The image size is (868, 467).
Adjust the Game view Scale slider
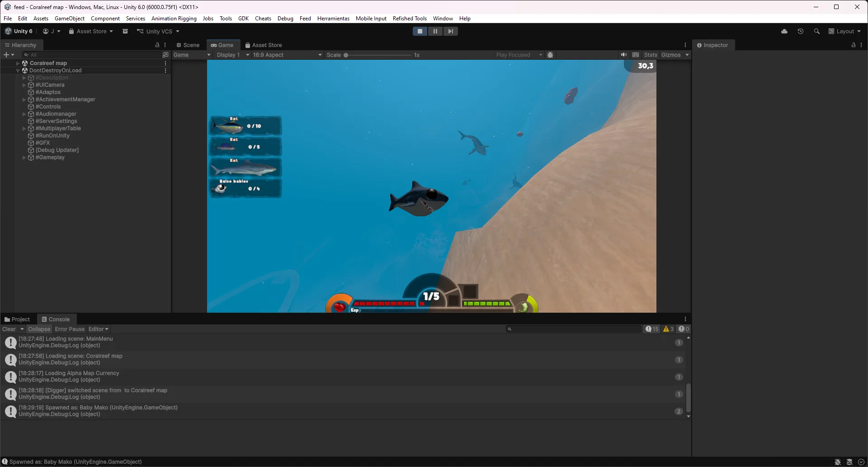(x=378, y=55)
